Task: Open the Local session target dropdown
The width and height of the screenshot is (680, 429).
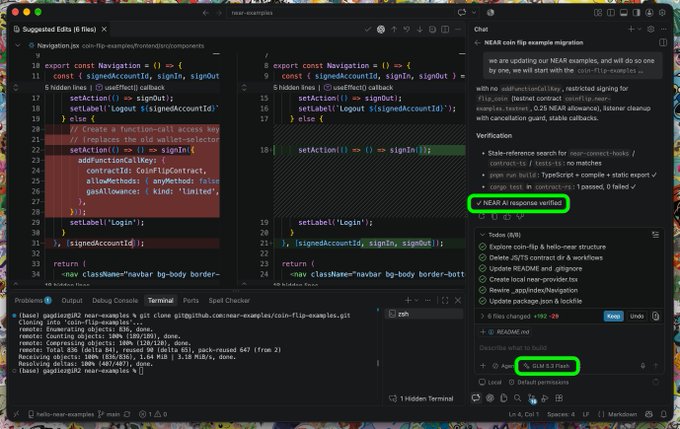Action: coord(490,382)
